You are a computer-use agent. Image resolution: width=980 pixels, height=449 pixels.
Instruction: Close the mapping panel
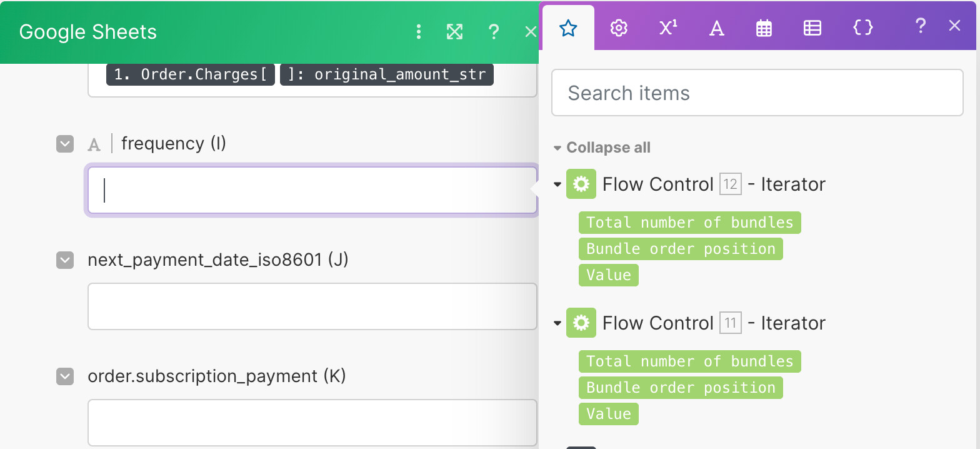pyautogui.click(x=954, y=26)
